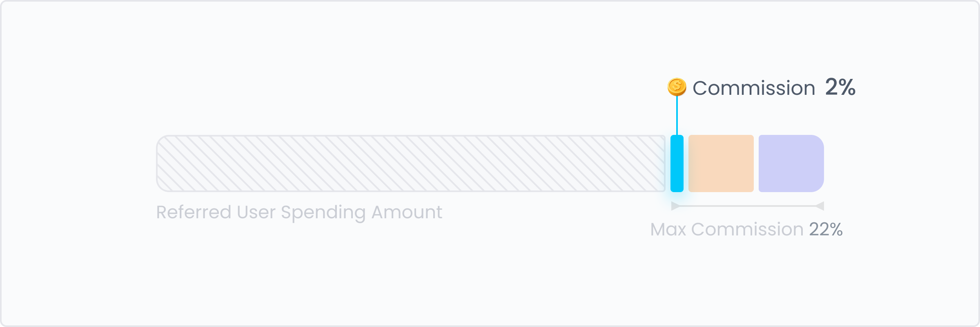Viewport: 980px width, 327px height.
Task: Click the word User in bar caption
Action: pyautogui.click(x=256, y=212)
